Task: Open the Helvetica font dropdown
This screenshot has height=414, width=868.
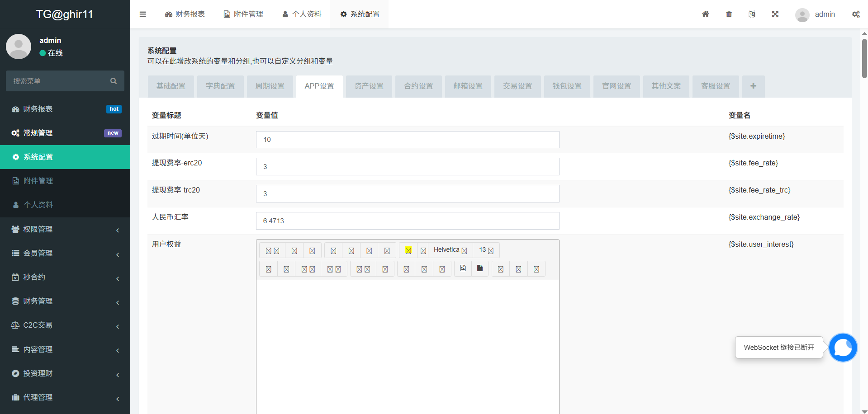Action: tap(450, 250)
